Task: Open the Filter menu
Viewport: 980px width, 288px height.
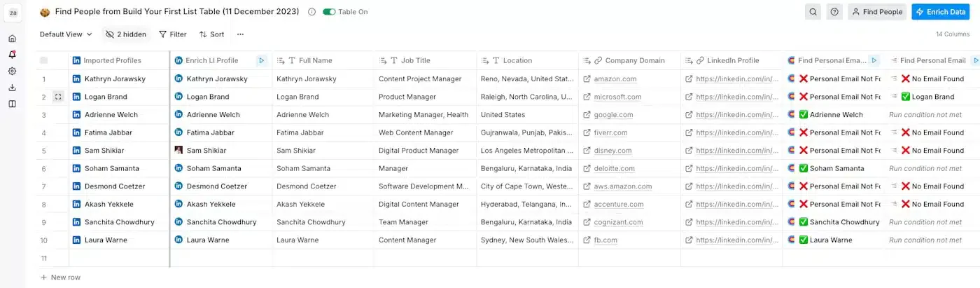Action: tap(172, 34)
